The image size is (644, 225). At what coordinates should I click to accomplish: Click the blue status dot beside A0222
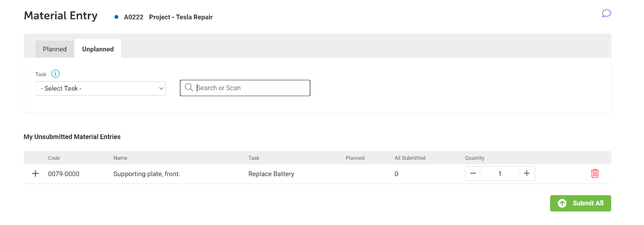pos(116,17)
